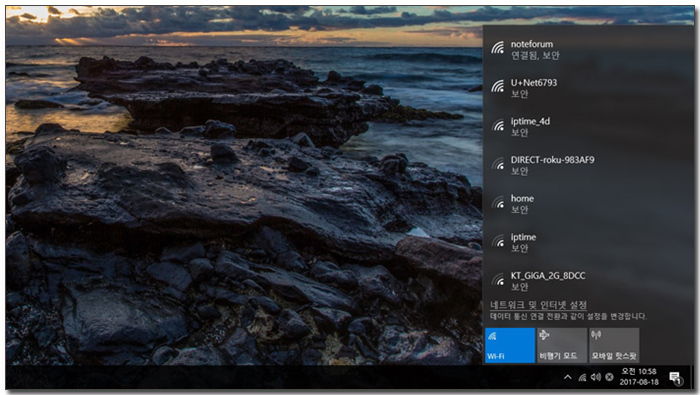Image resolution: width=700 pixels, height=395 pixels.
Task: Select the connected noteforum network
Action: pyautogui.click(x=588, y=50)
